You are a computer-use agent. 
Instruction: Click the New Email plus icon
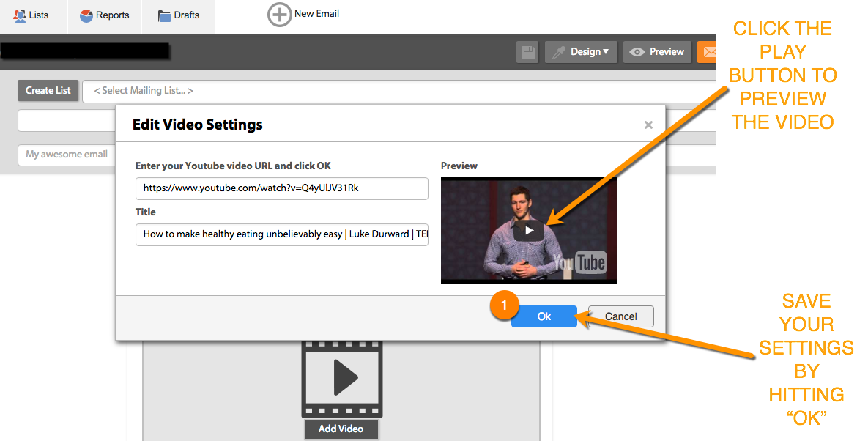(279, 15)
